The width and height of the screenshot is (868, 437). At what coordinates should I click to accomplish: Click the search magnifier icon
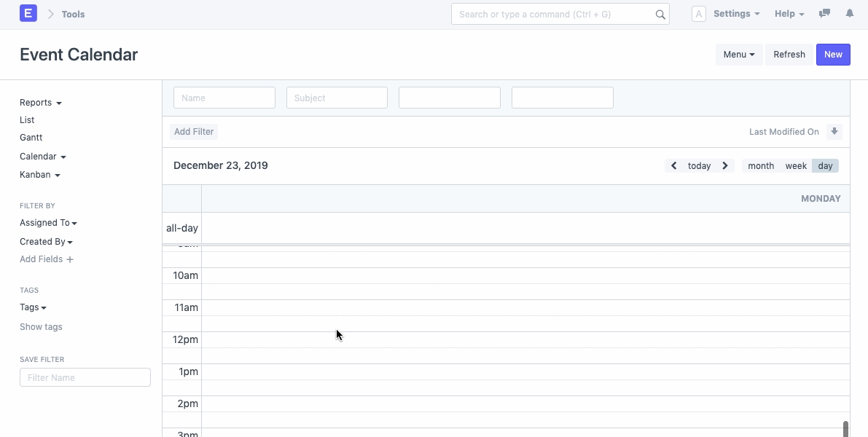pos(660,15)
